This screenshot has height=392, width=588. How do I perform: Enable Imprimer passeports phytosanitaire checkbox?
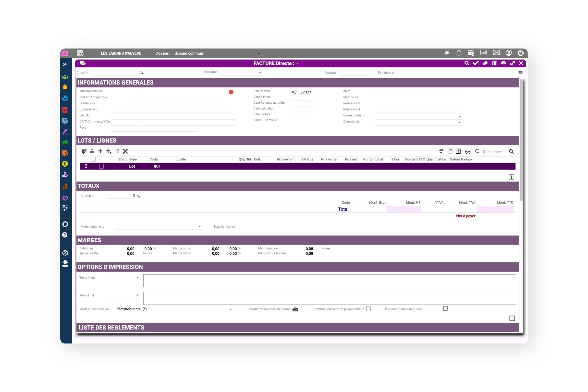[368, 309]
